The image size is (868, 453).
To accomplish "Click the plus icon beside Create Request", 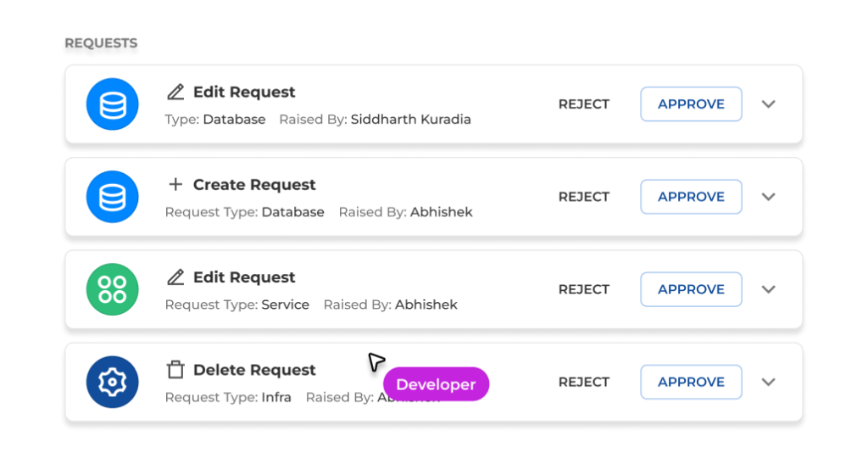I will tap(175, 184).
